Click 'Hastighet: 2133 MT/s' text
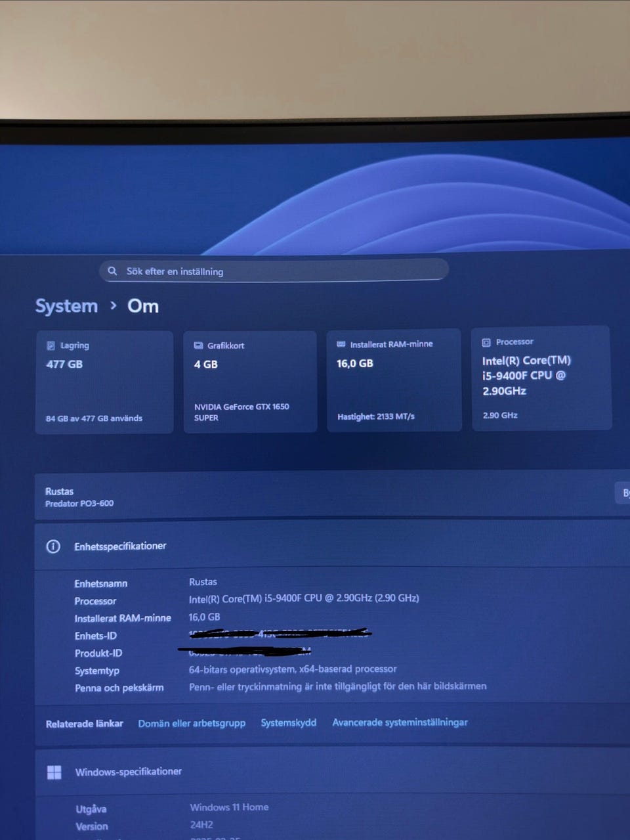The height and width of the screenshot is (840, 630). pos(376,416)
